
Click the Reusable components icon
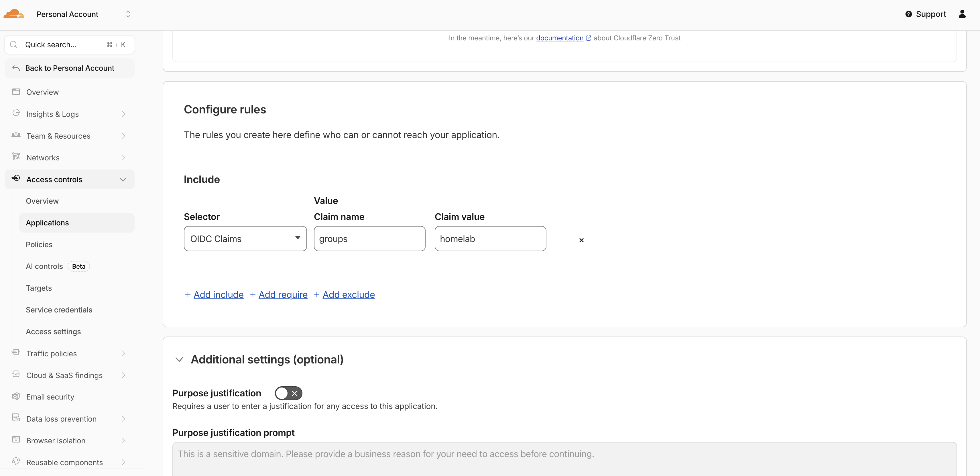[16, 461]
